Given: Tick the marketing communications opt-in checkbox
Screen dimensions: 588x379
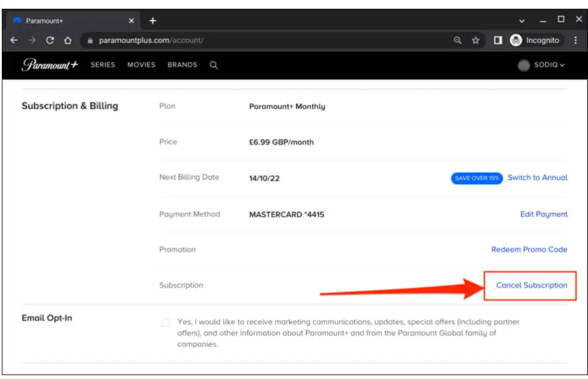Looking at the screenshot, I should click(x=165, y=323).
